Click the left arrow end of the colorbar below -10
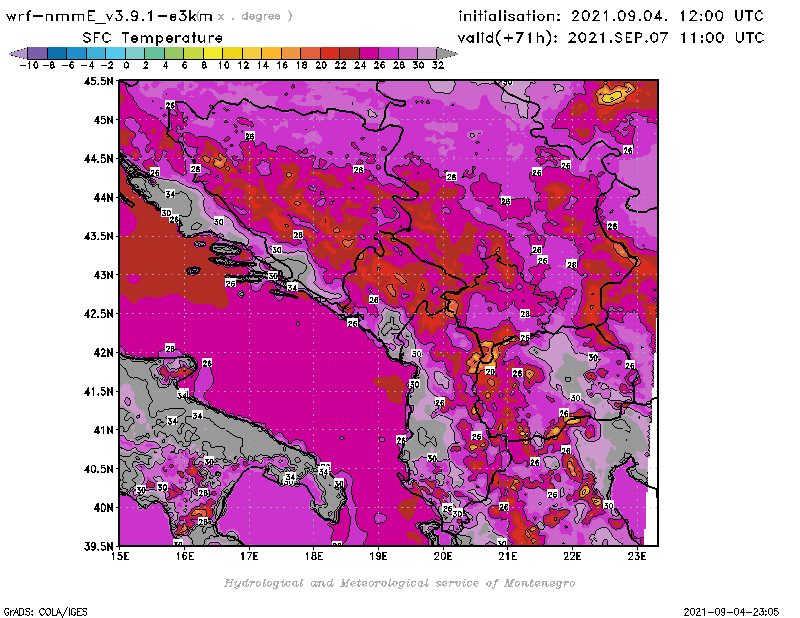This screenshot has width=800, height=618. pos(18,53)
